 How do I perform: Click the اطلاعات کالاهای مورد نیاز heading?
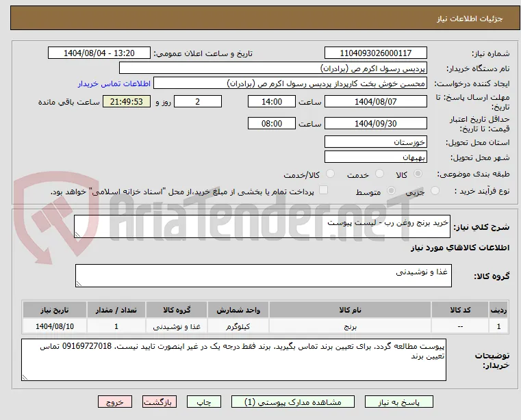pos(460,248)
